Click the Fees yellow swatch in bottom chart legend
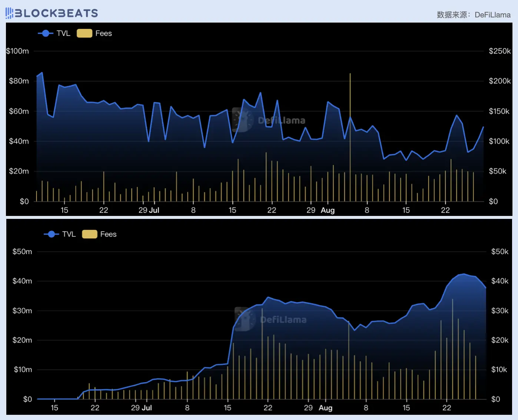Screen dimensions: 518x420 coord(89,234)
